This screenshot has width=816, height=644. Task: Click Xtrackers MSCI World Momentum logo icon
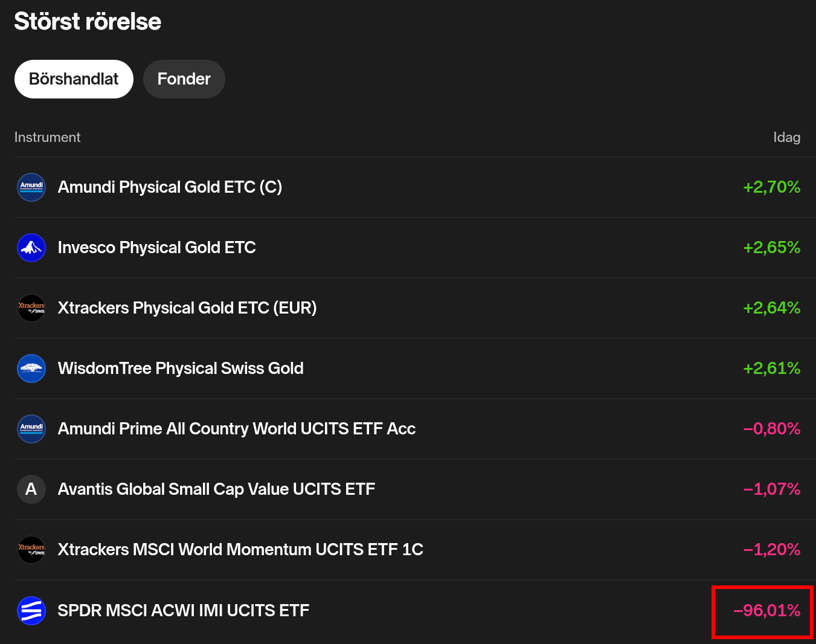click(x=31, y=550)
